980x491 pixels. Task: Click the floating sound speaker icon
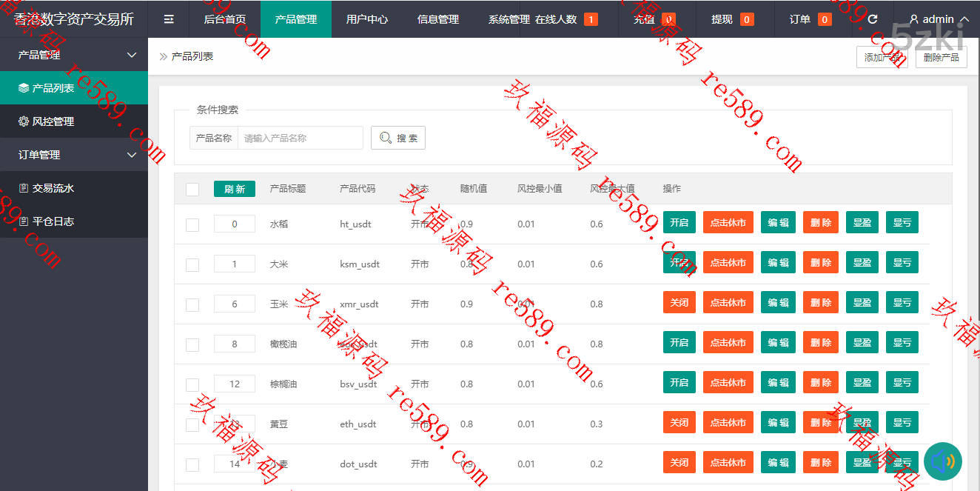942,461
